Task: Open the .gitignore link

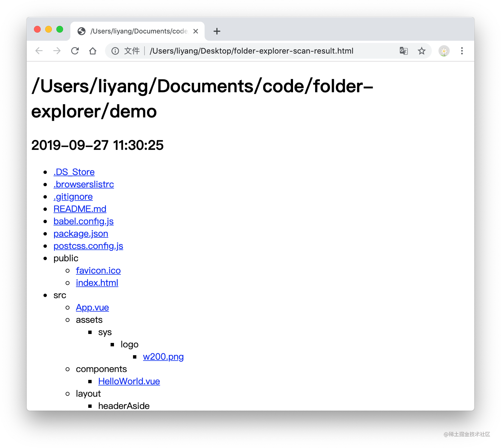Action: tap(73, 197)
